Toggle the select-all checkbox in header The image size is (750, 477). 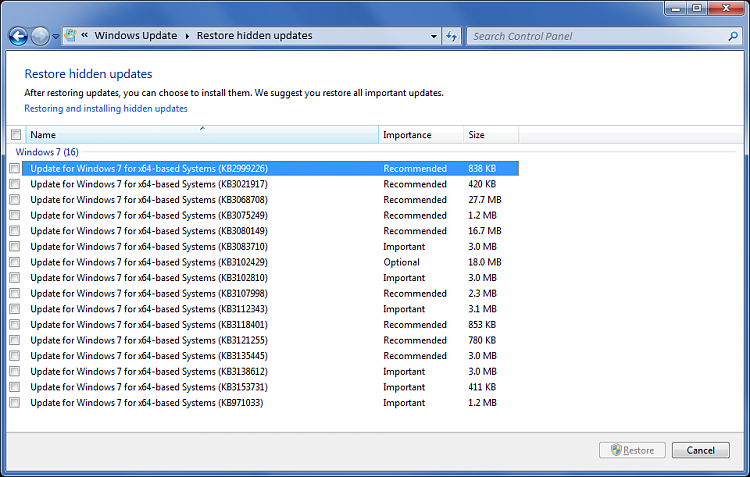coord(16,134)
